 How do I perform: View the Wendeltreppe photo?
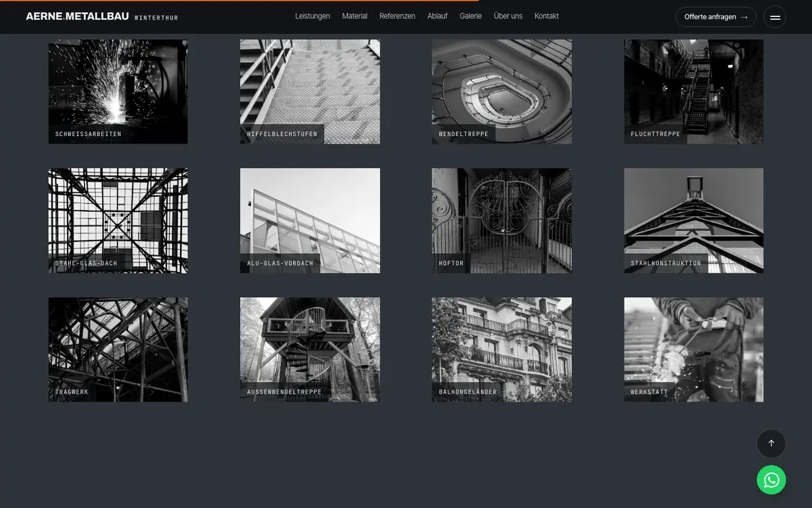coord(502,91)
